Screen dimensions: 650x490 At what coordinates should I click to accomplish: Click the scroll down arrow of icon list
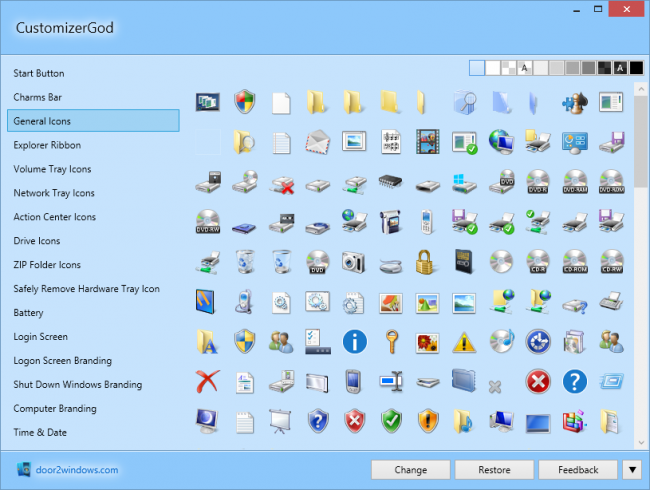click(641, 443)
